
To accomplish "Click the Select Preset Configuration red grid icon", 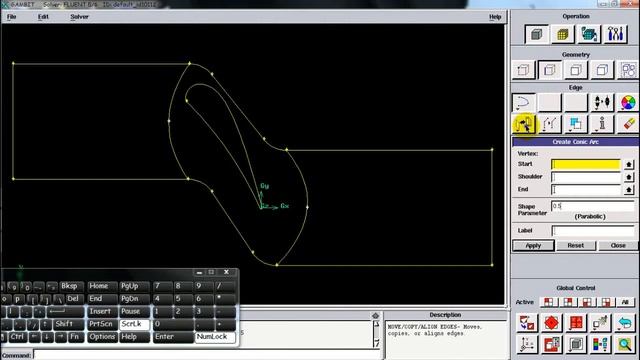I will [576, 323].
